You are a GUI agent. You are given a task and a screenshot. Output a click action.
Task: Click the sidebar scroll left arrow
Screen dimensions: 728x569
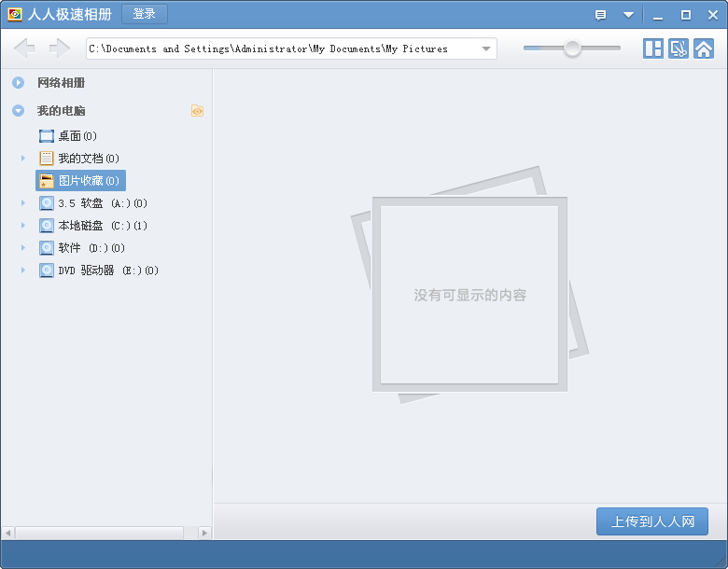(7, 533)
